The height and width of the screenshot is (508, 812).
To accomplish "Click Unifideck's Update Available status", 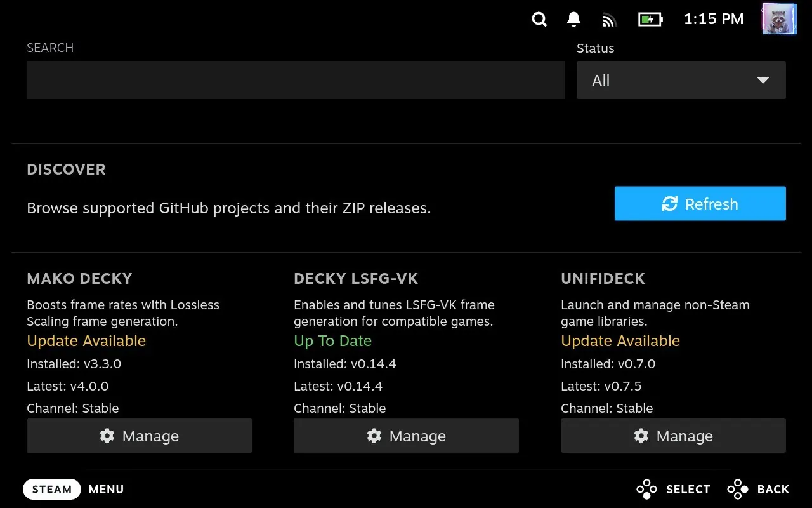I will click(620, 341).
